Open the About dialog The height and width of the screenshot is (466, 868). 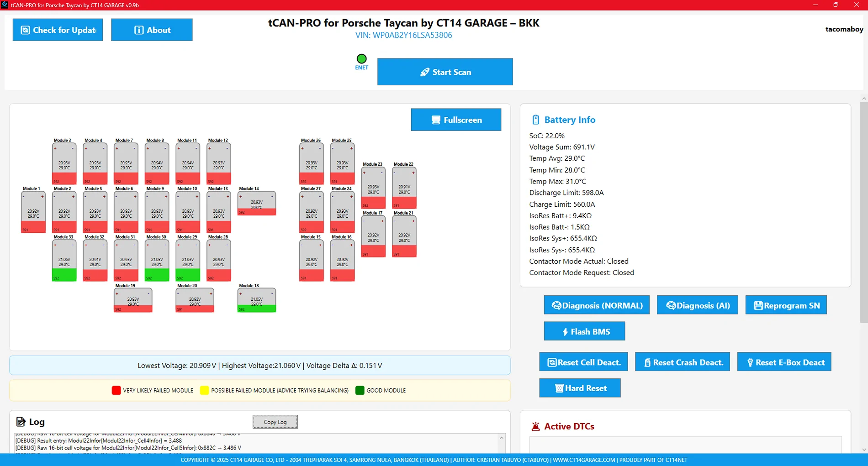point(152,30)
